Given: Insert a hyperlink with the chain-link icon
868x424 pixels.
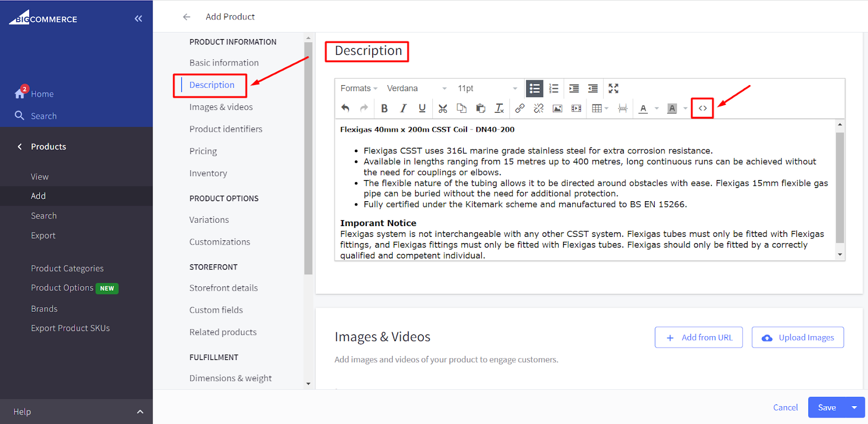Looking at the screenshot, I should [x=520, y=108].
